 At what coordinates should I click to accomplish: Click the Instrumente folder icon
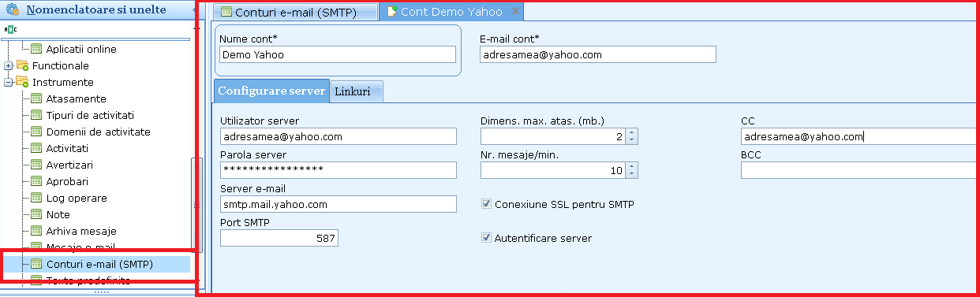tap(22, 82)
